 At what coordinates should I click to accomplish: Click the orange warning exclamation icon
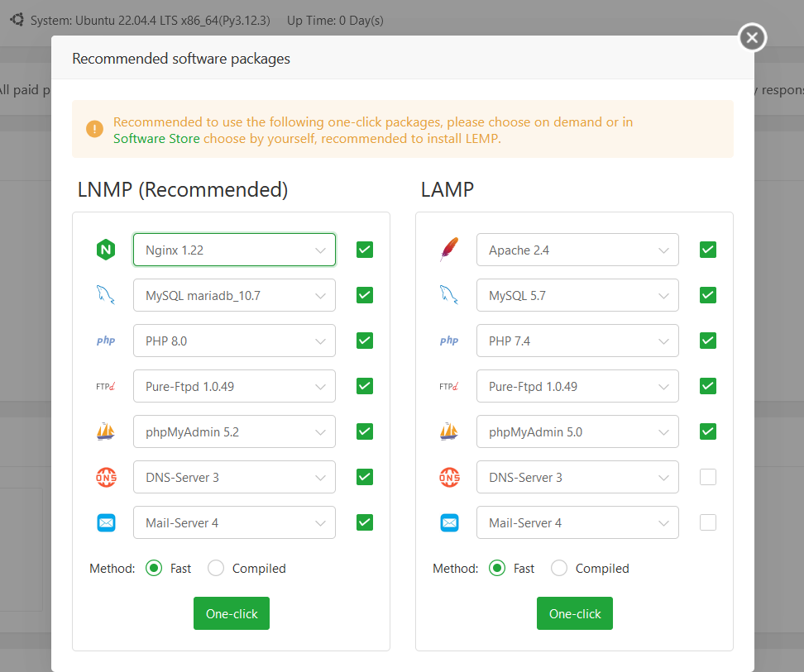[94, 129]
